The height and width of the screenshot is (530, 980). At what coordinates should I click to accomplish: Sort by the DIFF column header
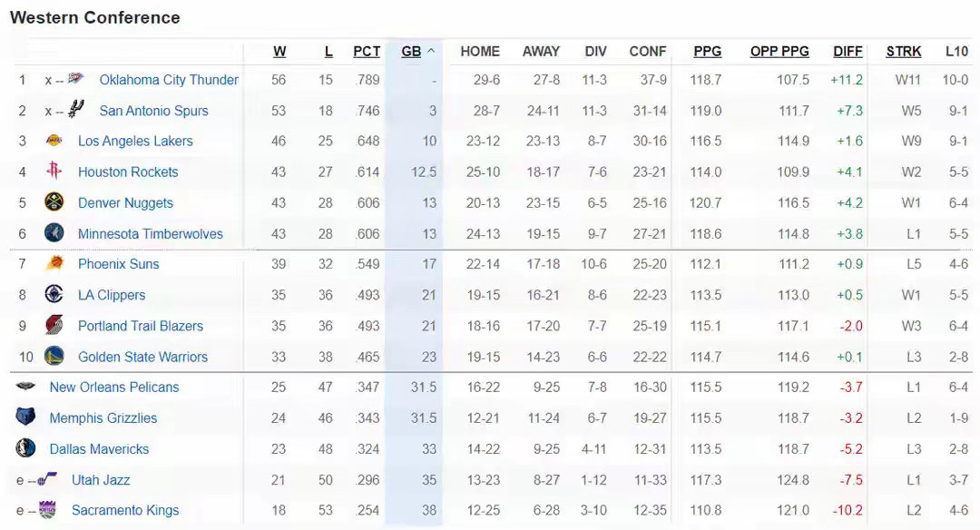click(x=848, y=52)
